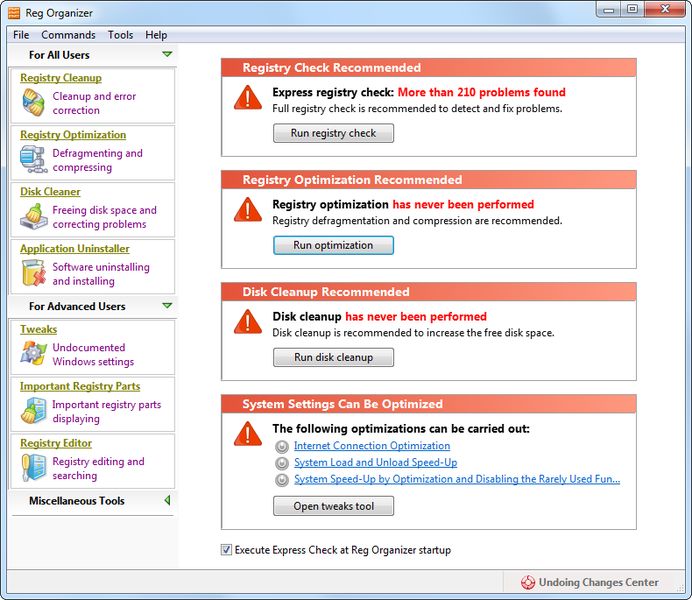Image resolution: width=692 pixels, height=600 pixels.
Task: Open System Load and Unload Speed-Up link
Action: pyautogui.click(x=376, y=462)
